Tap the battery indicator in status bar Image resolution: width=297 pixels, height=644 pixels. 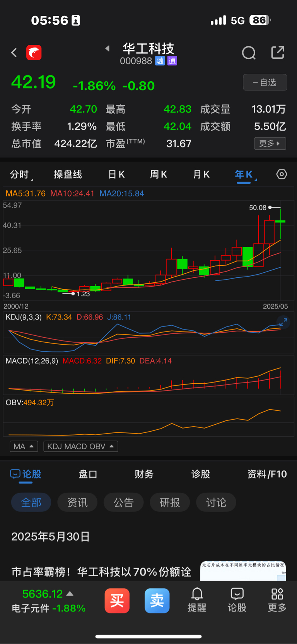click(x=260, y=20)
